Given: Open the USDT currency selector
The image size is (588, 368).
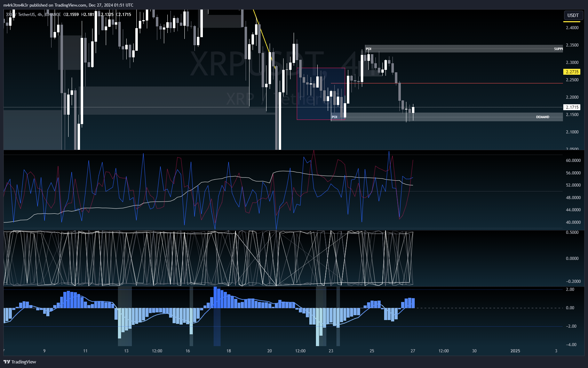Looking at the screenshot, I should [x=573, y=15].
